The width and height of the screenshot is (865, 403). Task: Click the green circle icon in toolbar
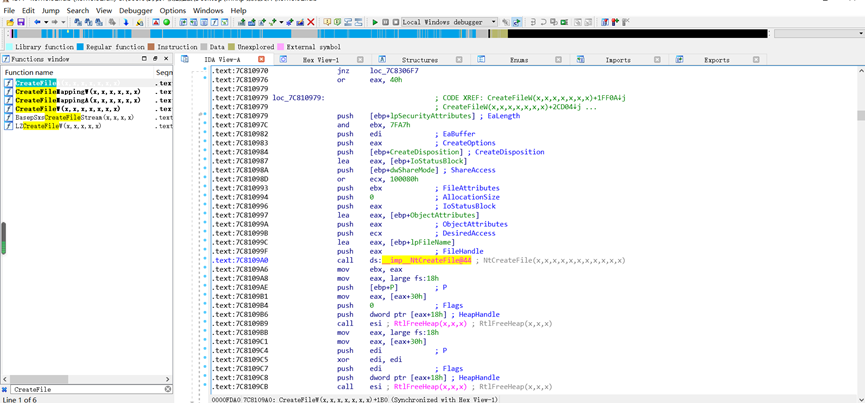point(166,22)
